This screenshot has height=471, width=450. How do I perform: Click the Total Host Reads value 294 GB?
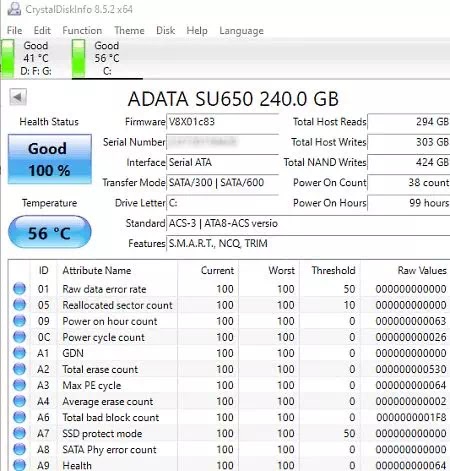(409, 122)
